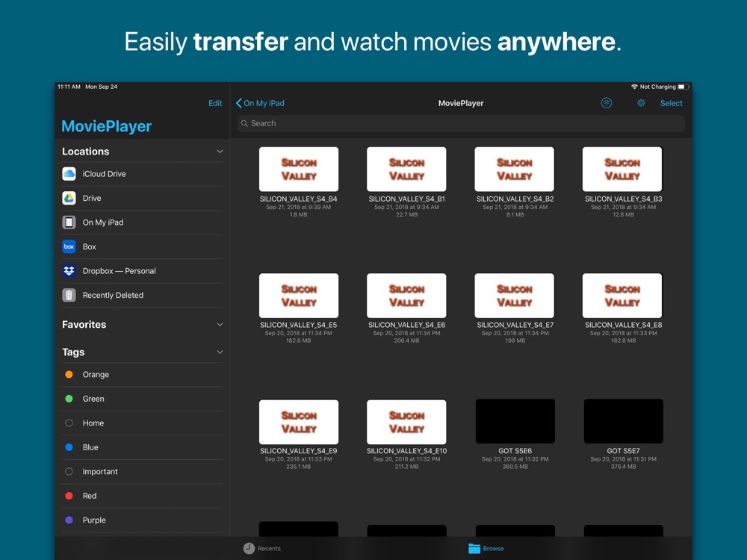Image resolution: width=747 pixels, height=560 pixels.
Task: Select the Green tag color dot
Action: click(69, 399)
